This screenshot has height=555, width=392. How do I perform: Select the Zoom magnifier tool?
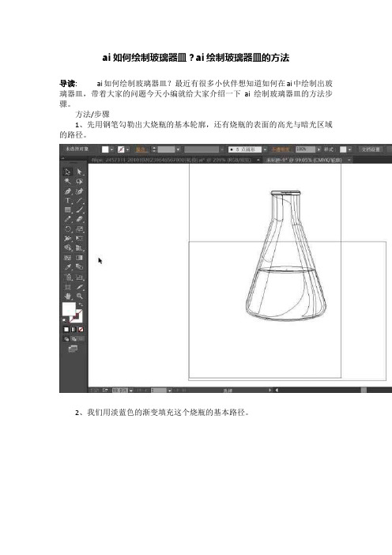click(x=79, y=296)
